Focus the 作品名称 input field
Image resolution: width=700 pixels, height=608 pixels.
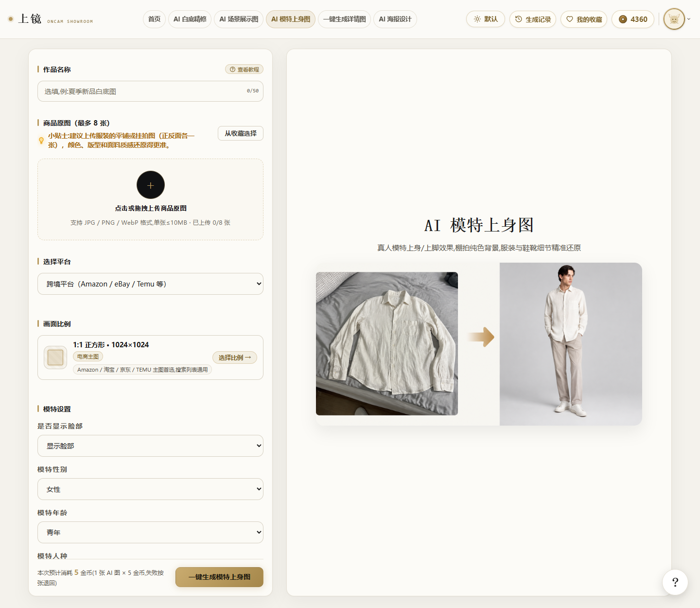[x=150, y=91]
